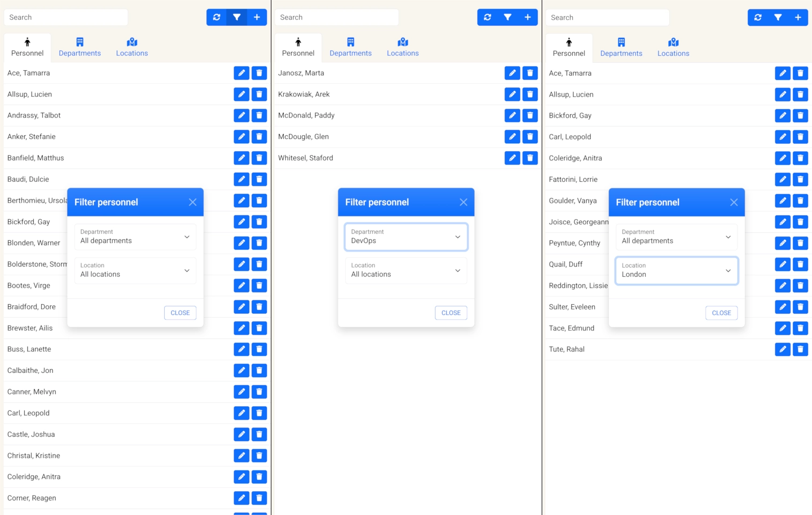This screenshot has width=812, height=515.
Task: Select the name "Bootes, Virge"
Action: coord(29,286)
